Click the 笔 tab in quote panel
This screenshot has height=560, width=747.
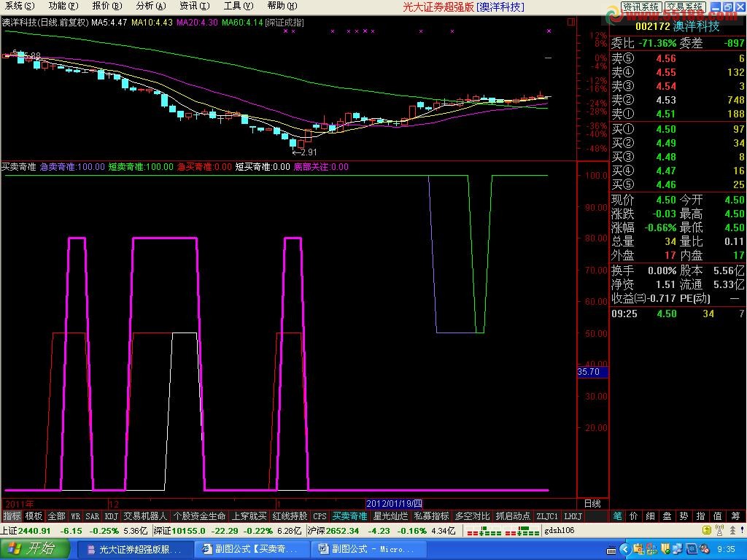point(617,516)
